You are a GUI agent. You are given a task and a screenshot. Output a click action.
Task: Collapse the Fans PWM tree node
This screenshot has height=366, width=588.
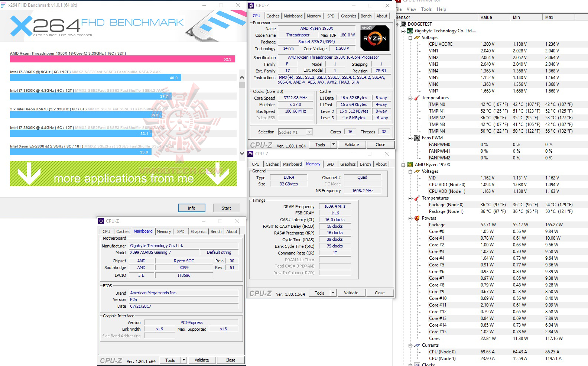[x=410, y=138]
